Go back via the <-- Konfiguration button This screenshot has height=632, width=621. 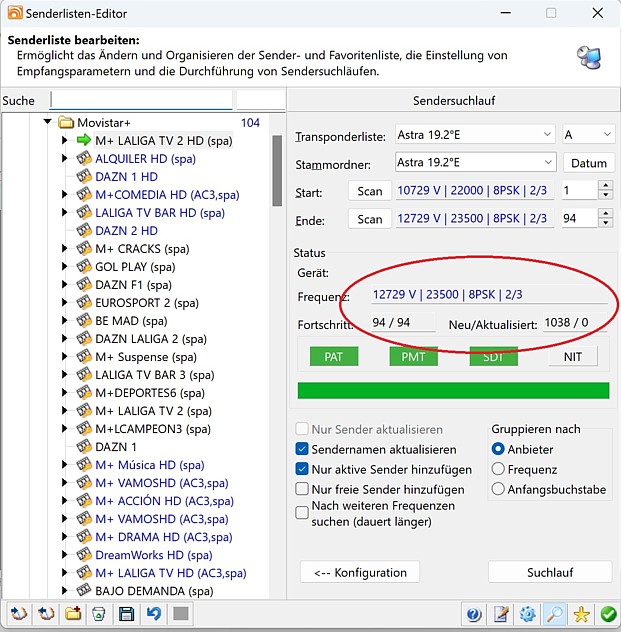tap(360, 572)
